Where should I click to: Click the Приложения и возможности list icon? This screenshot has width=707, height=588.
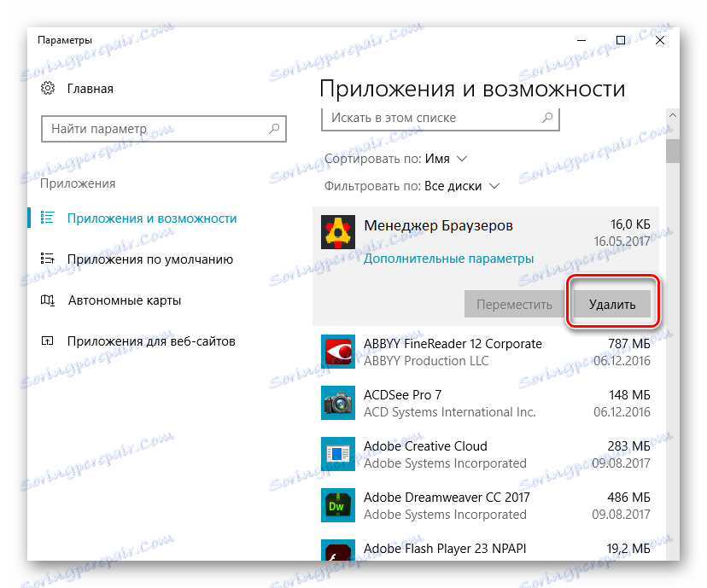tap(47, 218)
